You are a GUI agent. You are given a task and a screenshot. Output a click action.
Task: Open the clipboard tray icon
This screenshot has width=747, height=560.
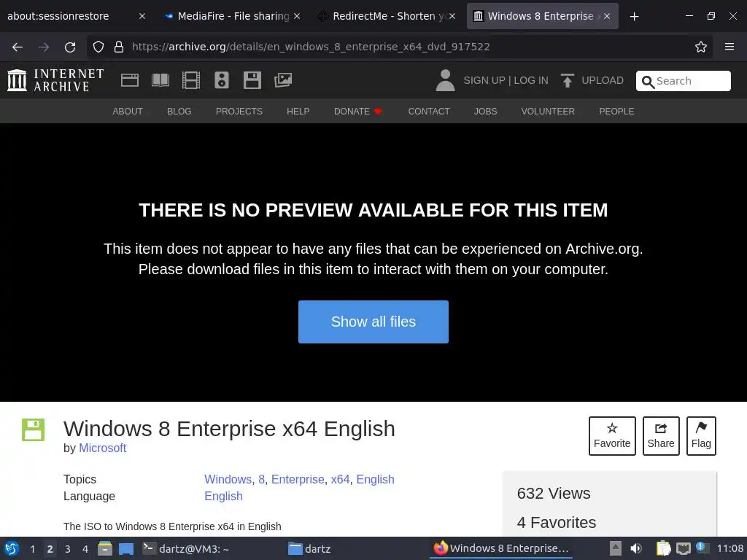click(663, 548)
